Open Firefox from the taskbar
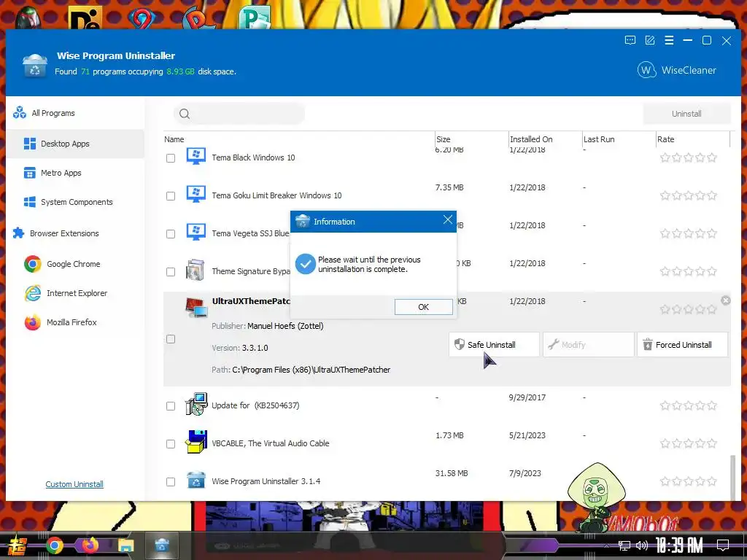Screen dimensions: 747x560 (x=90, y=544)
